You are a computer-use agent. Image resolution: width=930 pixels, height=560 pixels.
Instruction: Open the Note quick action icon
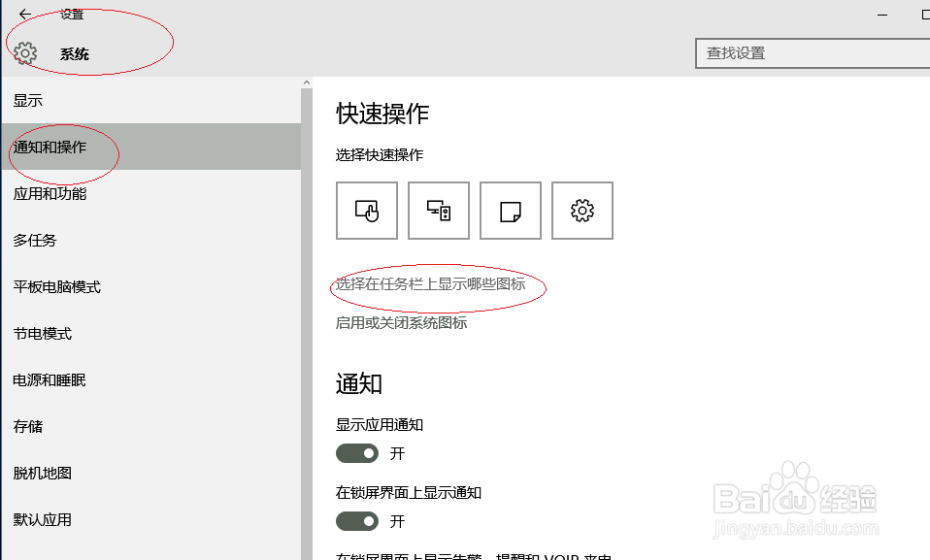[x=510, y=210]
